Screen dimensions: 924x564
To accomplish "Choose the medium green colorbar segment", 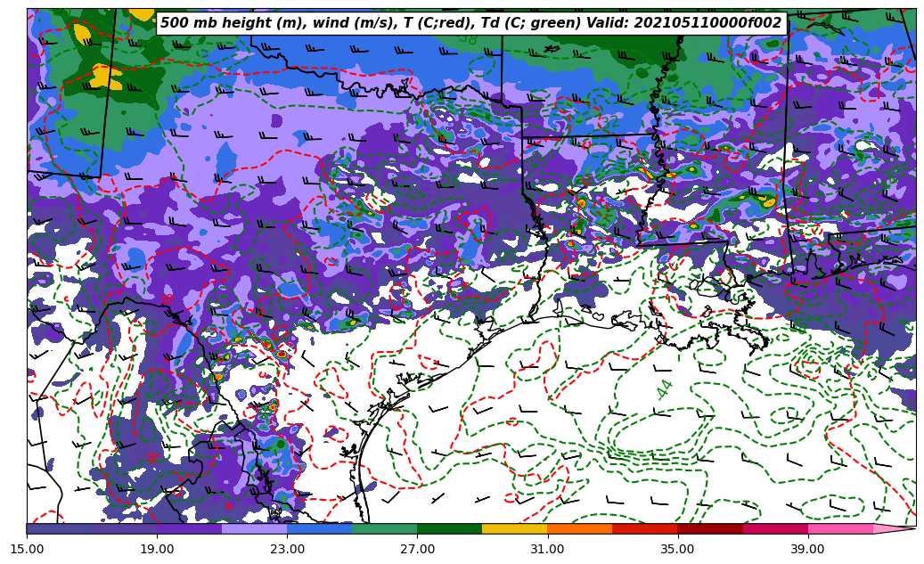I will coord(384,528).
